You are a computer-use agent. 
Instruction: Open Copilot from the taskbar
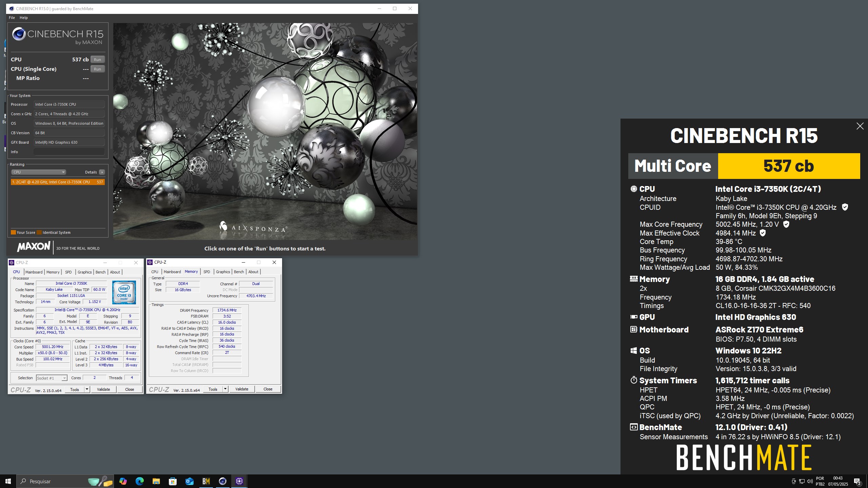pyautogui.click(x=123, y=481)
